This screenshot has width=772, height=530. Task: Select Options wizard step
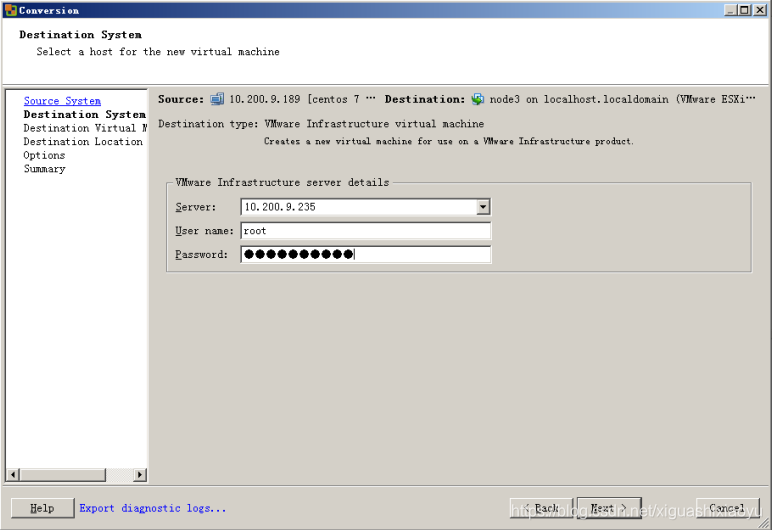pos(44,155)
